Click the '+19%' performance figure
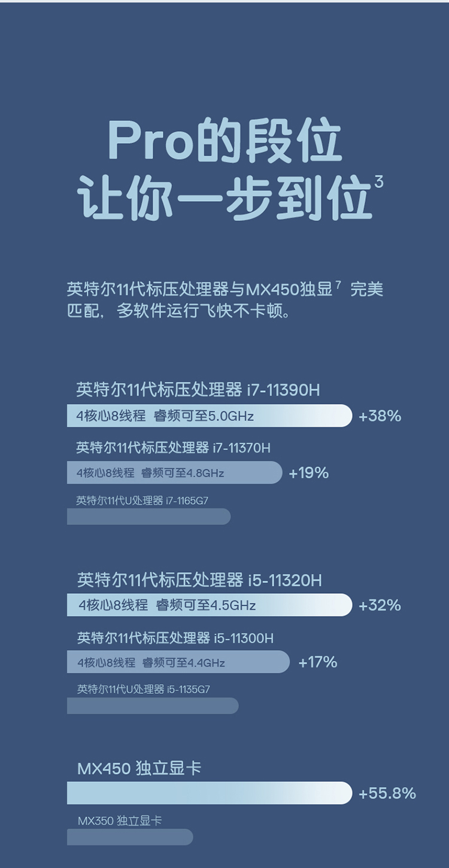This screenshot has width=449, height=868. pos(309,473)
